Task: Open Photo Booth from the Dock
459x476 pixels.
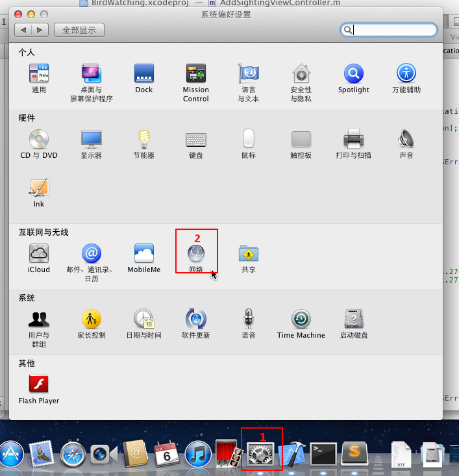Action: click(x=229, y=453)
